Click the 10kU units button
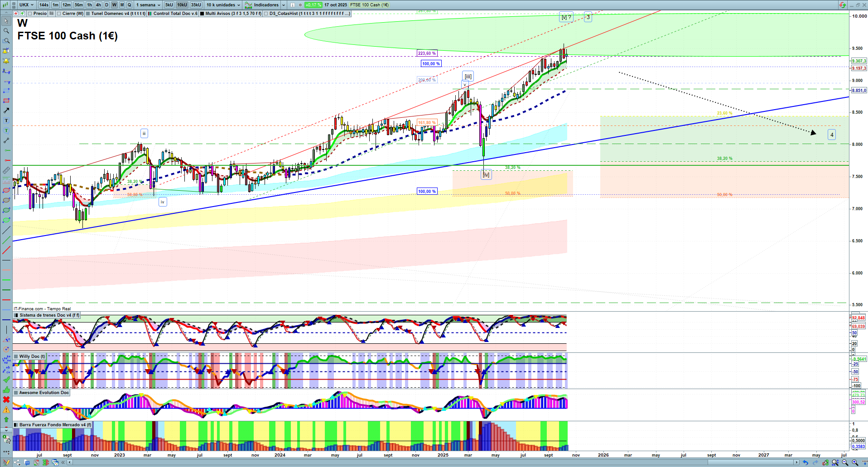The image size is (868, 467). 182,5
